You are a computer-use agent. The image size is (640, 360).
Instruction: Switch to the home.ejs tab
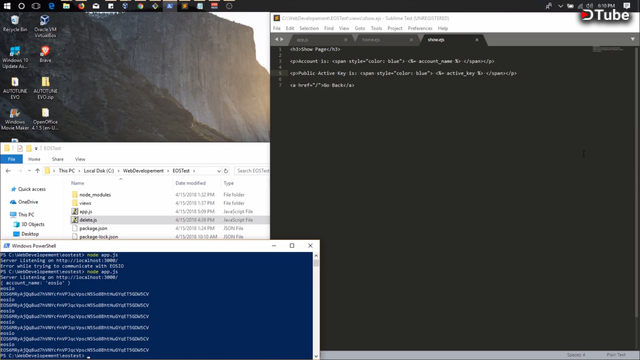click(x=371, y=40)
